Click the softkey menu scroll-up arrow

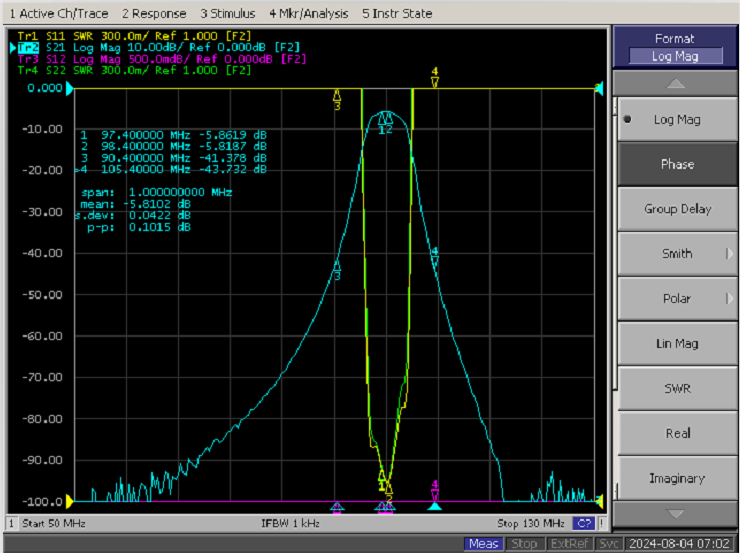click(x=675, y=84)
